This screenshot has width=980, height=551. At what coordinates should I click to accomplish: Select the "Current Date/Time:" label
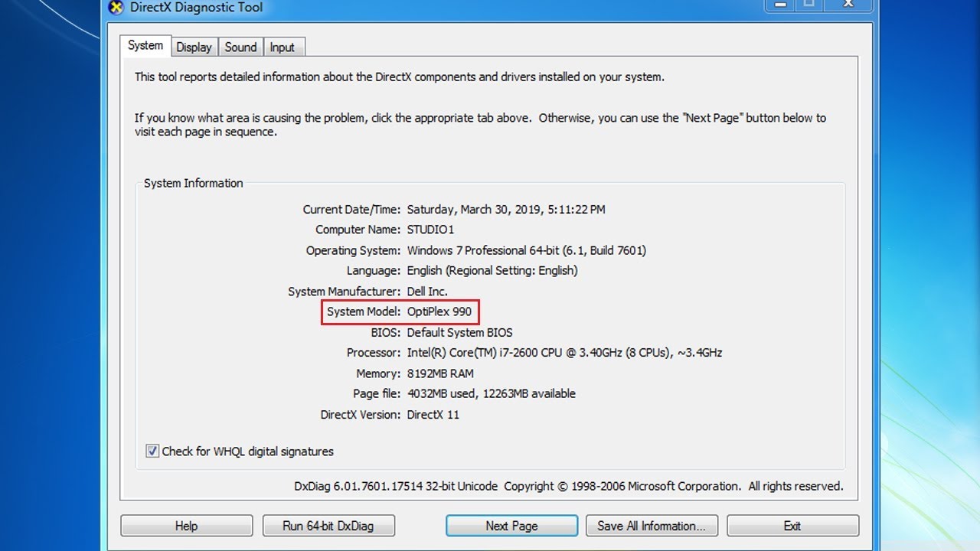(351, 210)
